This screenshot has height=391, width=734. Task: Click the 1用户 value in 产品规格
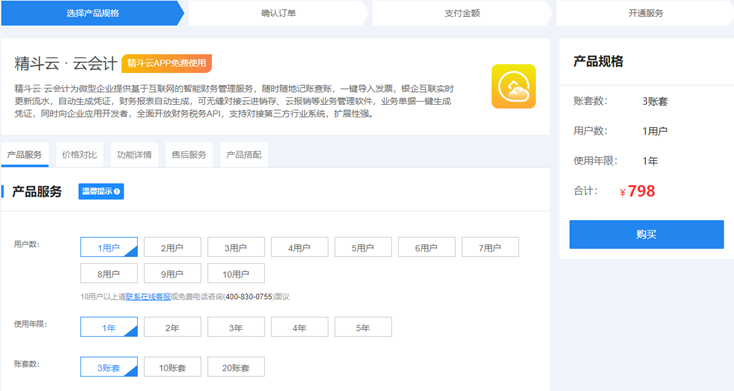pyautogui.click(x=654, y=131)
